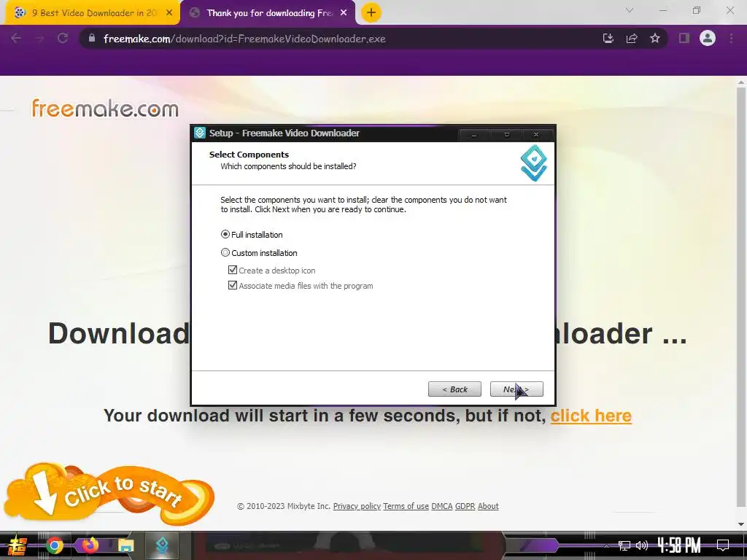The image size is (747, 560).
Task: Open File Explorer from the taskbar
Action: point(125,545)
